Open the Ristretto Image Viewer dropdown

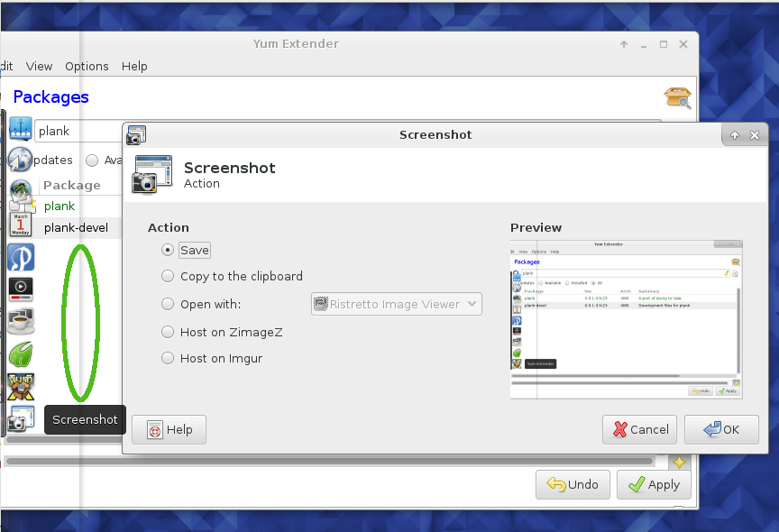[397, 304]
